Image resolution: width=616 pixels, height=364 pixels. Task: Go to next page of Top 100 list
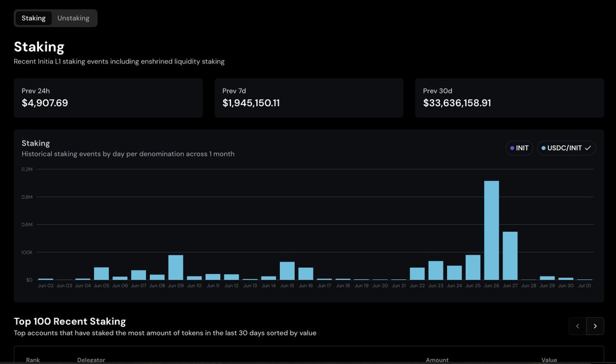click(595, 326)
